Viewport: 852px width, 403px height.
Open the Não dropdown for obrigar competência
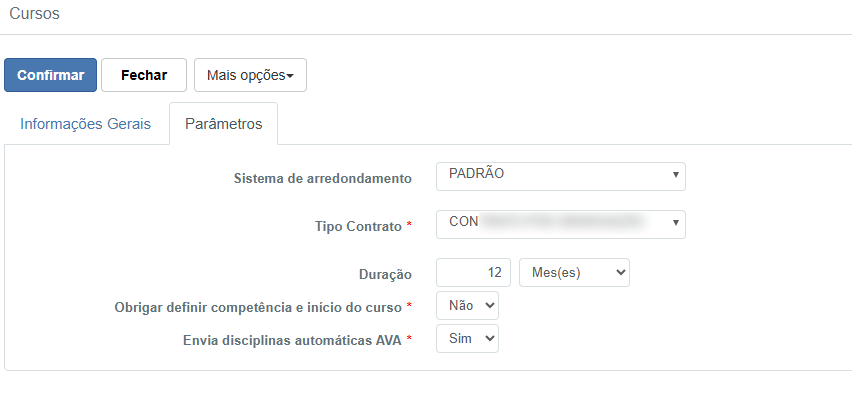pyautogui.click(x=467, y=306)
